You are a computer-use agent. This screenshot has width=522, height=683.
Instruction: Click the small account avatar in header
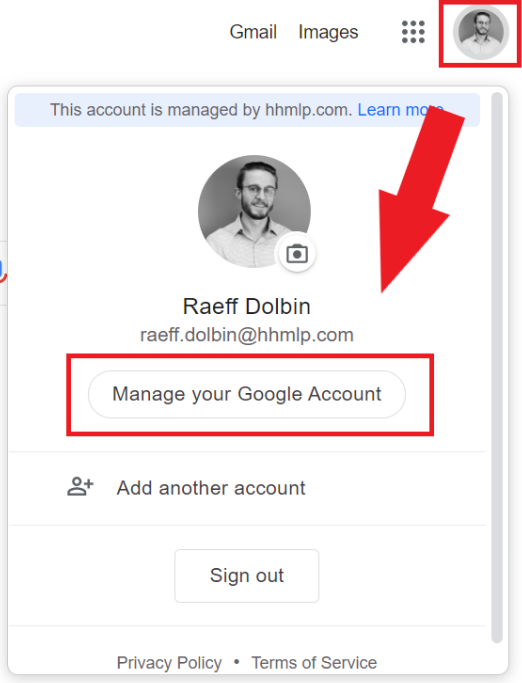click(481, 32)
